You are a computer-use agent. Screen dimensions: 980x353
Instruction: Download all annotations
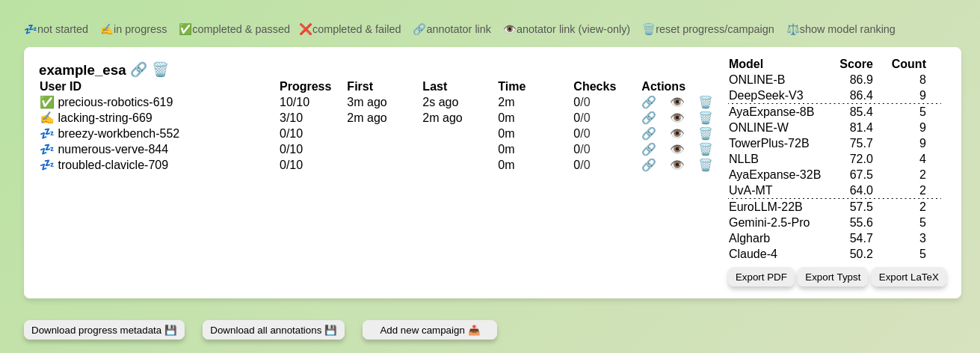(274, 331)
